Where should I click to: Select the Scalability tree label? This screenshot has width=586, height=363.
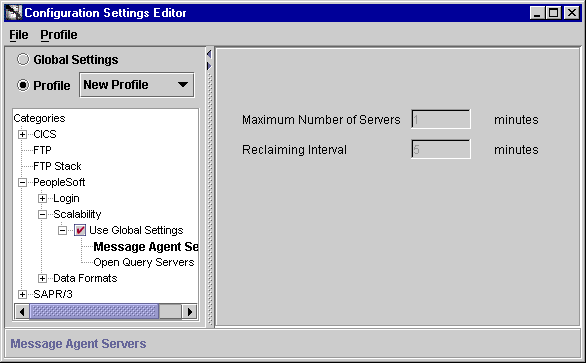coord(77,215)
